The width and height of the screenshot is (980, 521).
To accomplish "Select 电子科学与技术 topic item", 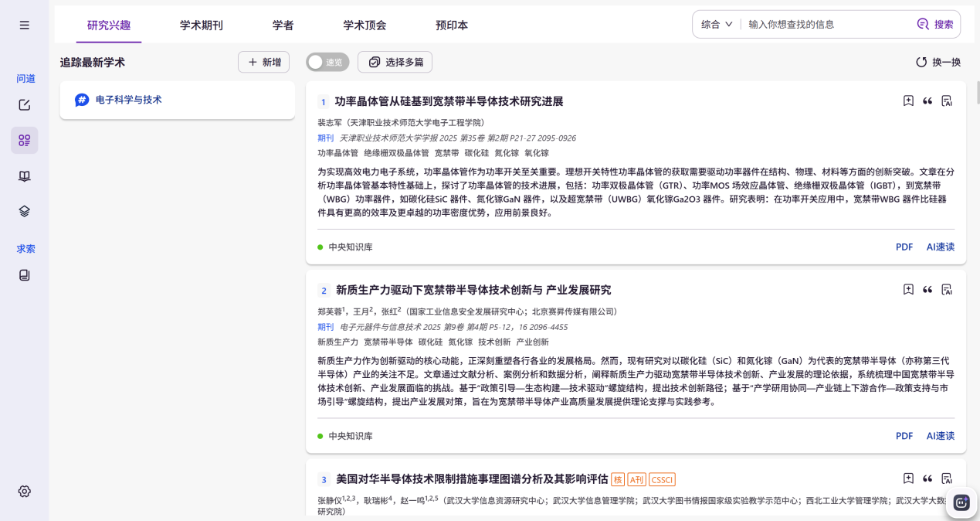I will [x=178, y=100].
